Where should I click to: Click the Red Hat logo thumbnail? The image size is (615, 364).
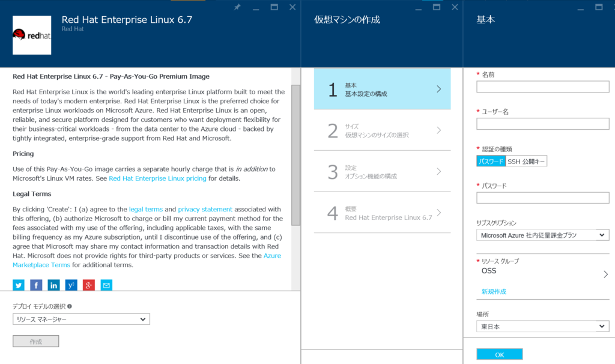pos(32,35)
